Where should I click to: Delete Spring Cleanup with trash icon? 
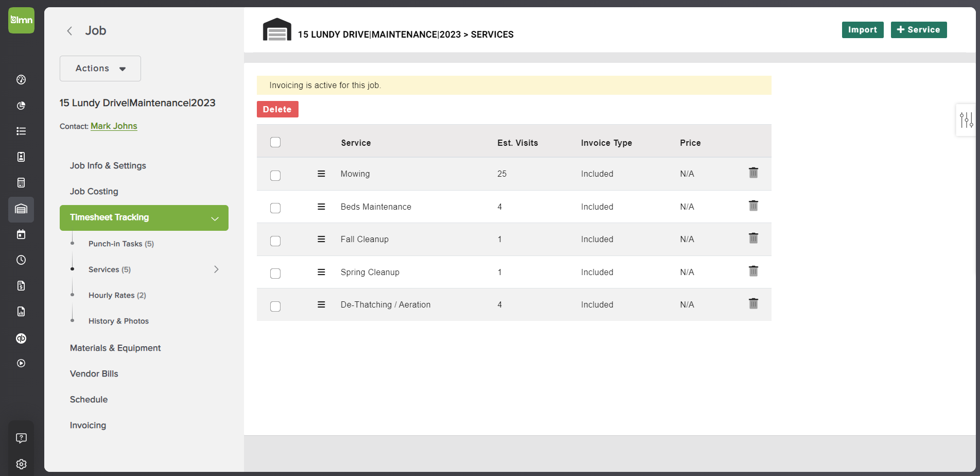[x=754, y=271]
